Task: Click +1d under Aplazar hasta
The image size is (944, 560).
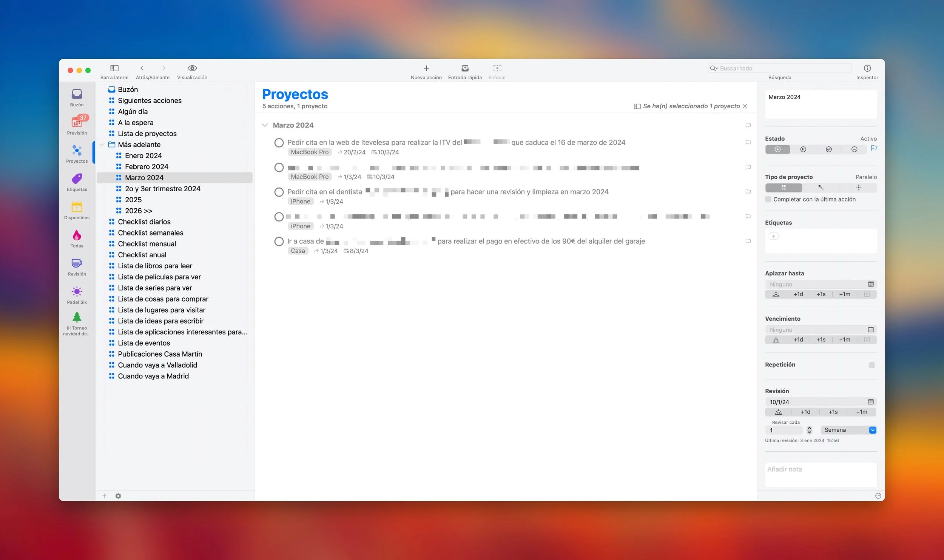Action: pos(798,294)
